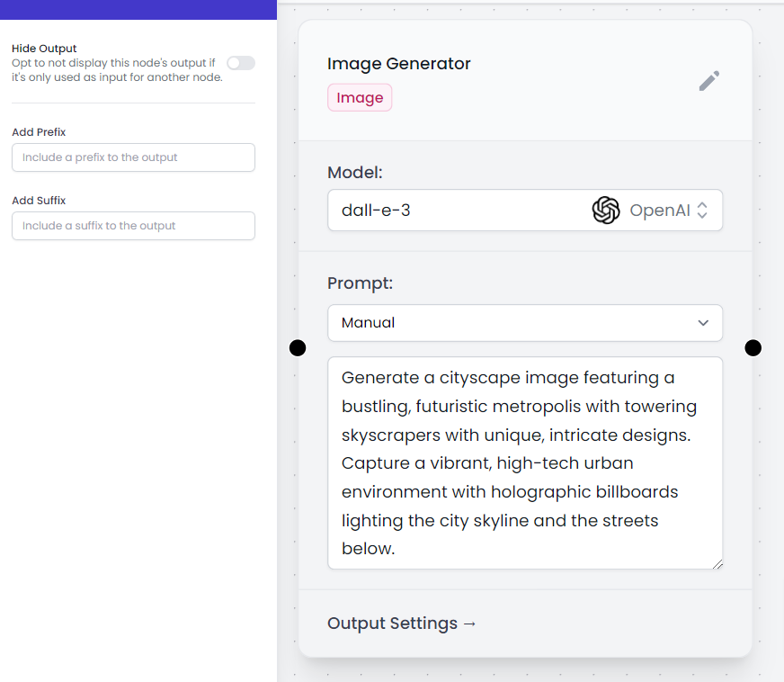
Task: Click inside the cityscape prompt text area
Action: click(x=525, y=462)
